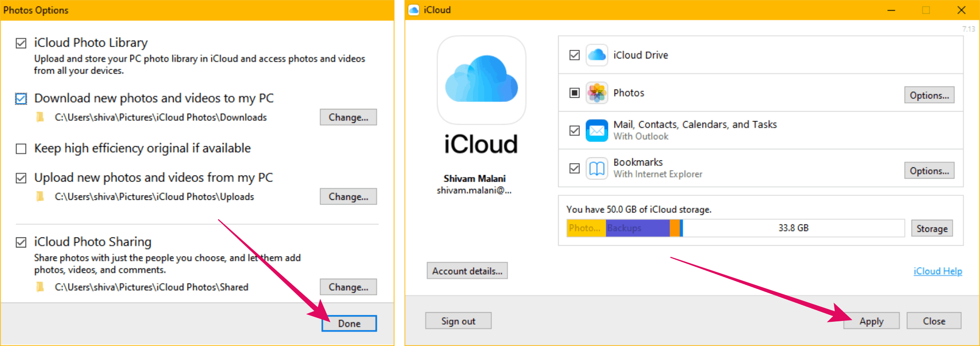Click Change button for Uploads folder
Image resolution: width=980 pixels, height=346 pixels.
coord(349,196)
